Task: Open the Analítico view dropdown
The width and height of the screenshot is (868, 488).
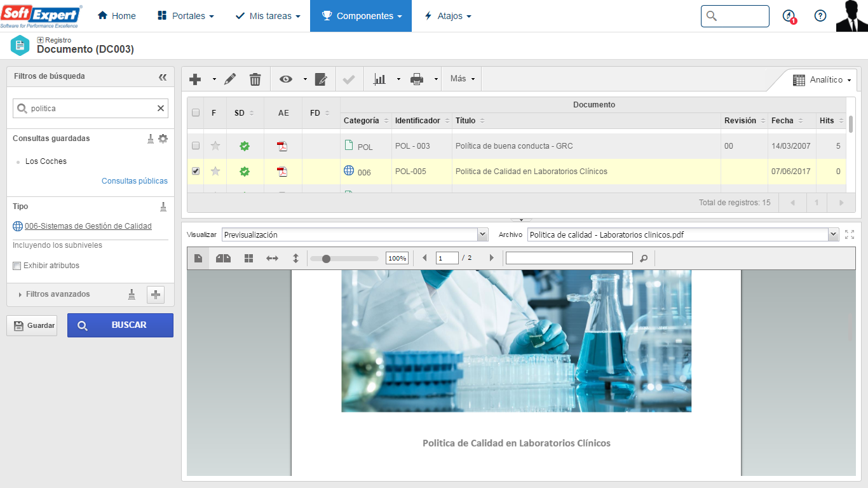Action: 822,79
